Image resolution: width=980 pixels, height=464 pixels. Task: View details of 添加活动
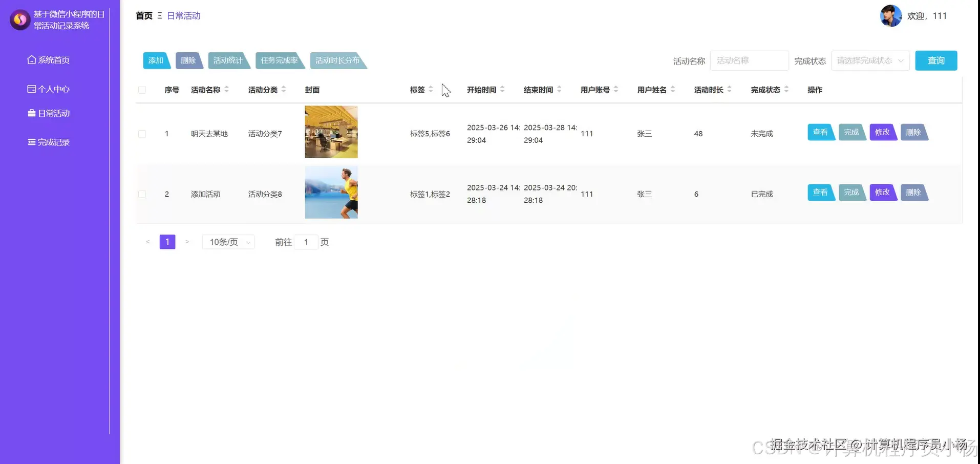(x=821, y=193)
